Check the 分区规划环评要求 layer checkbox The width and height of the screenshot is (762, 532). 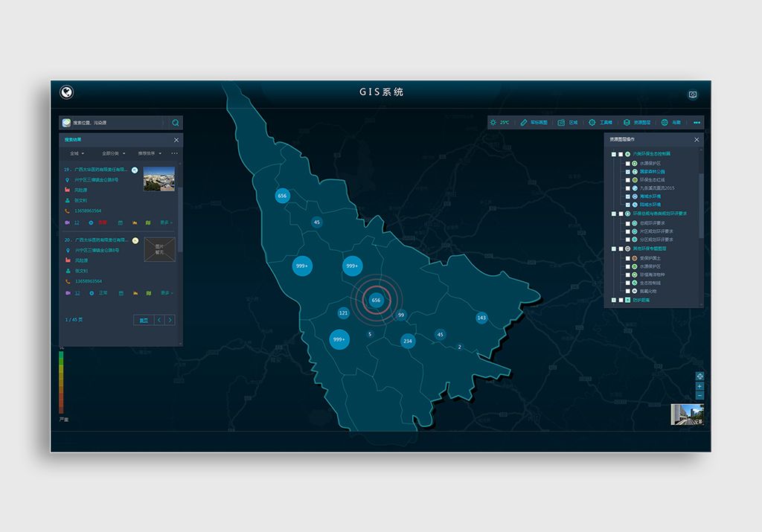click(x=627, y=240)
